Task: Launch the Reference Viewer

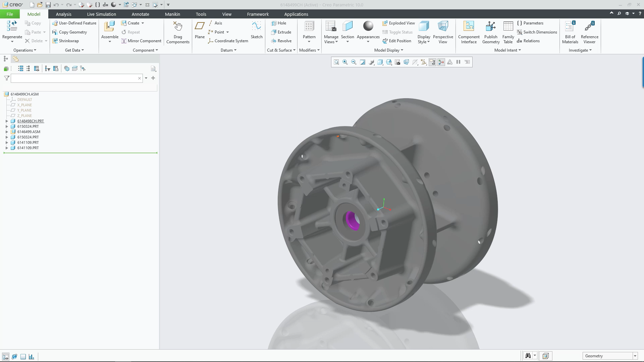Action: coord(589,32)
